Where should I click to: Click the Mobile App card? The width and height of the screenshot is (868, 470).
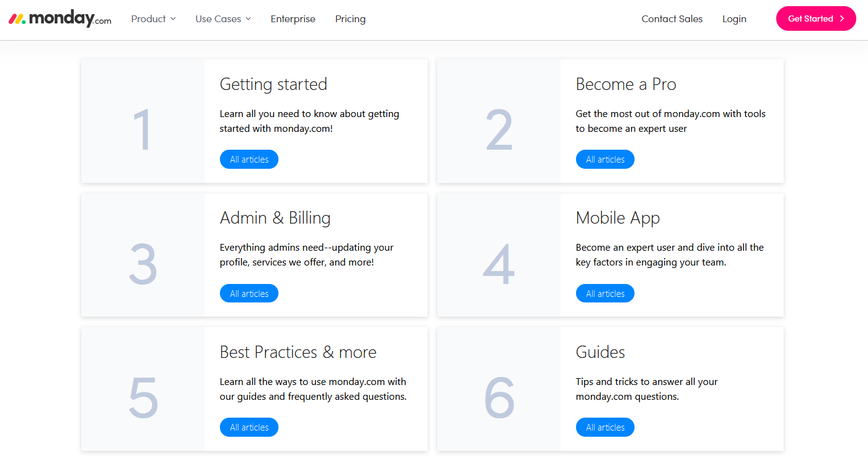[618, 218]
